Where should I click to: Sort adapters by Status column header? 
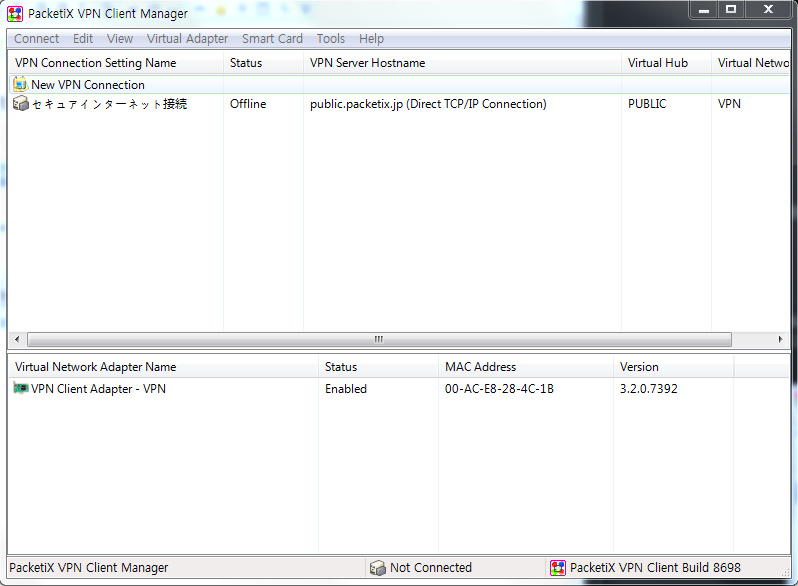(x=379, y=367)
